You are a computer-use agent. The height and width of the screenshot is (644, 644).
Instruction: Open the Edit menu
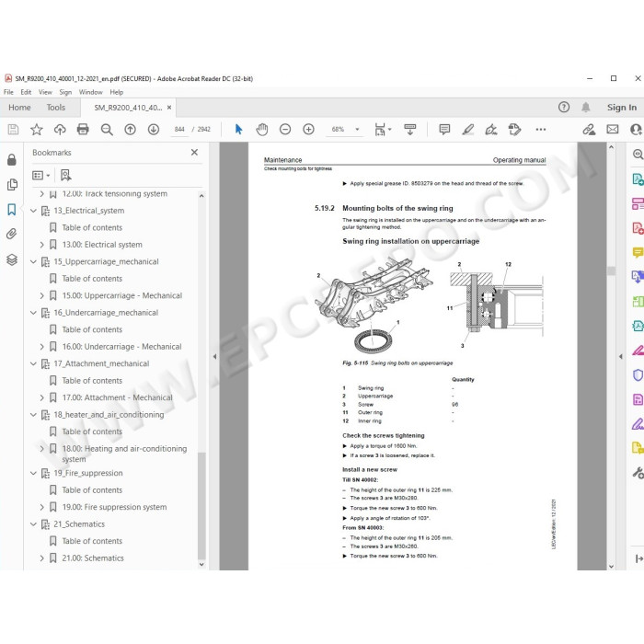pyautogui.click(x=26, y=92)
